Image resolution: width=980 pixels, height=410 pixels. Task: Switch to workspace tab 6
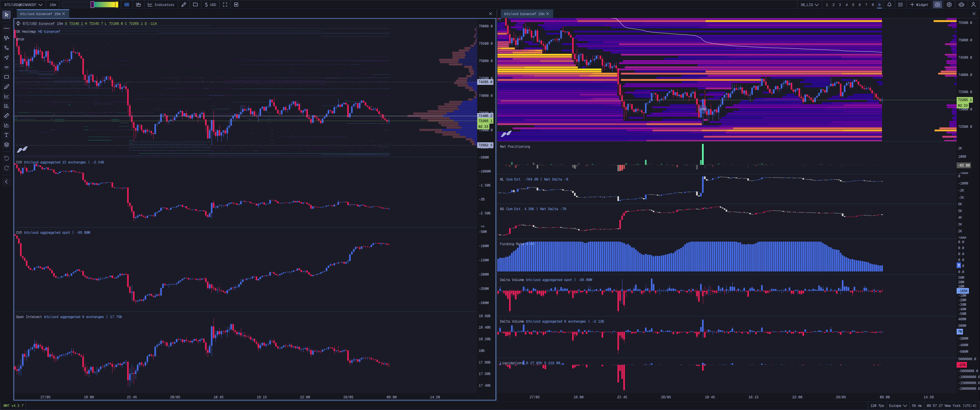pyautogui.click(x=859, y=5)
